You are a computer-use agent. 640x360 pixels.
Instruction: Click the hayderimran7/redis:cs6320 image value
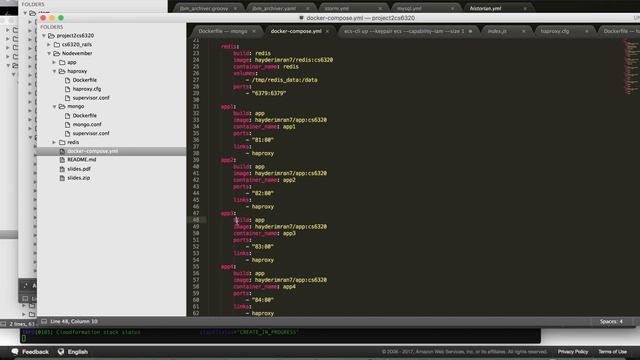[x=294, y=60]
